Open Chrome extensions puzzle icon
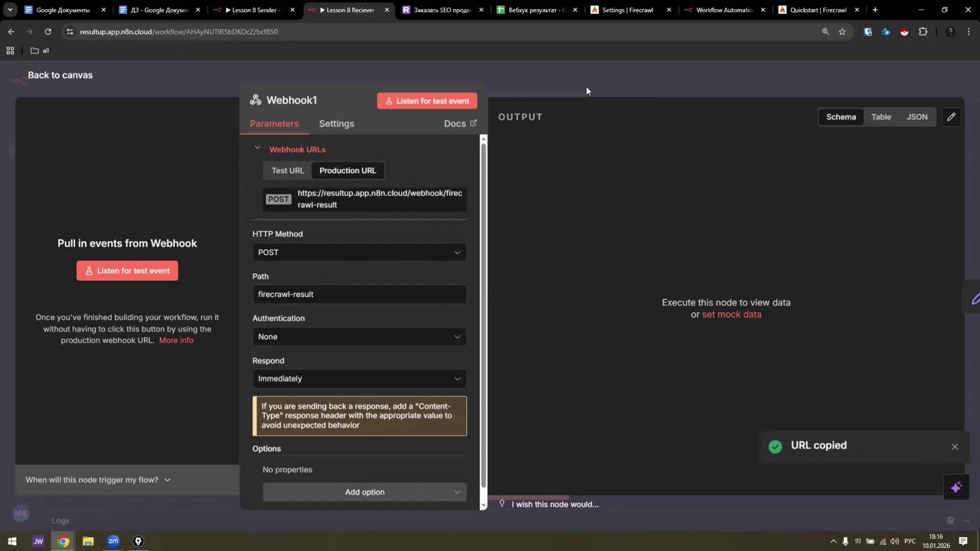980x551 pixels. click(923, 31)
